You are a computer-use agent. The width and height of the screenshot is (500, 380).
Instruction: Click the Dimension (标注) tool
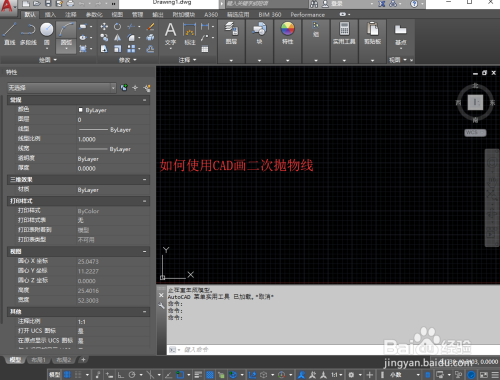(x=190, y=34)
